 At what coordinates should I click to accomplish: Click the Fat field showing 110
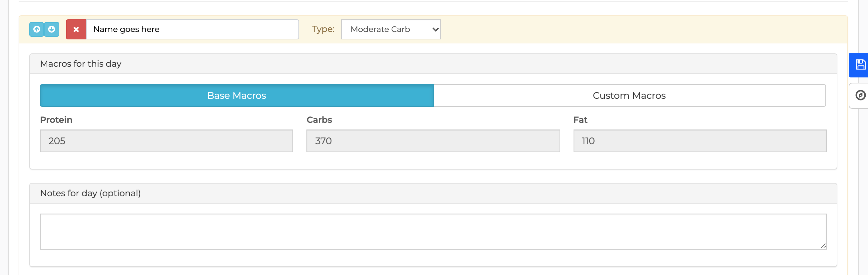699,141
